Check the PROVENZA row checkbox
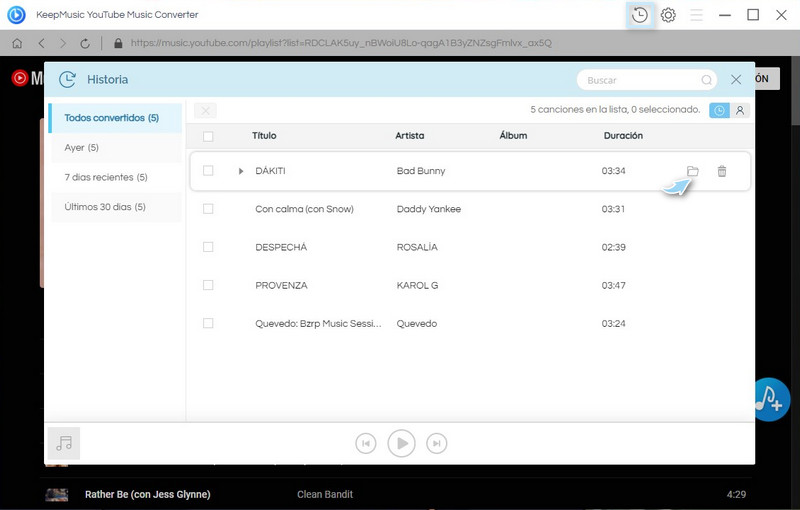Screen dimensions: 800x510 coord(208,285)
